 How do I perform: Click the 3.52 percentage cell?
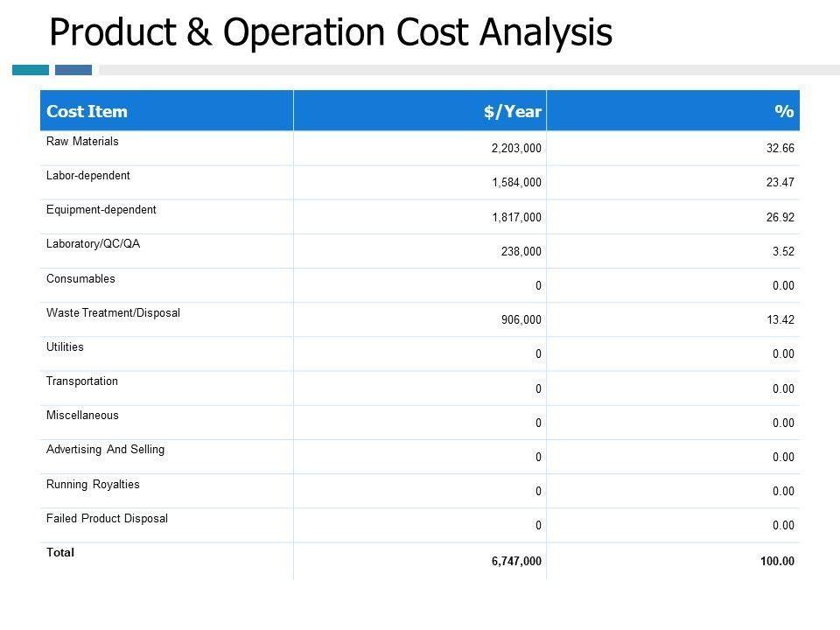(783, 252)
